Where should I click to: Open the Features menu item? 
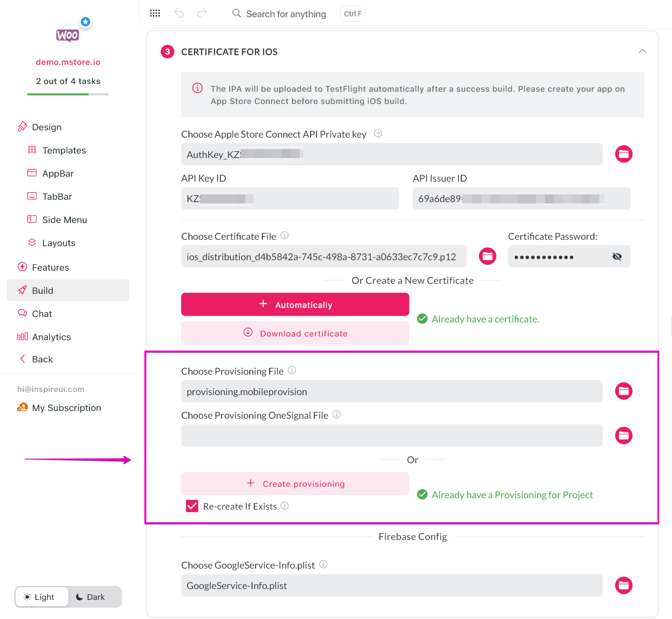(50, 267)
